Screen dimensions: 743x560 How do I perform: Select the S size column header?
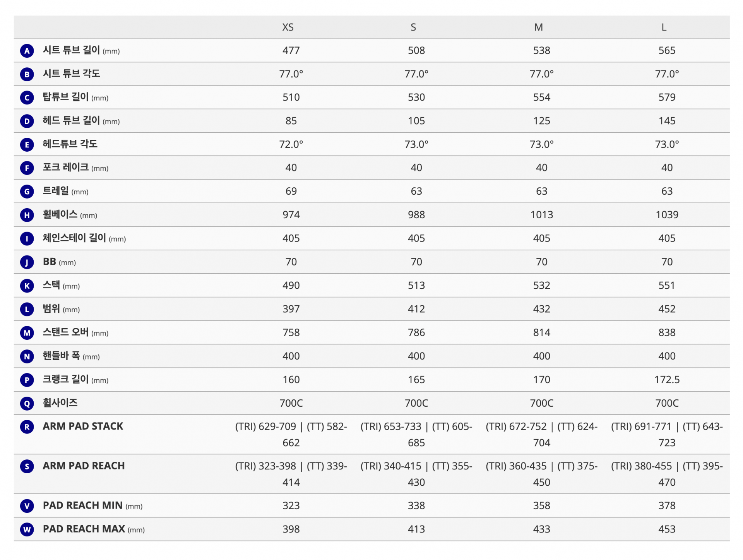tap(413, 27)
